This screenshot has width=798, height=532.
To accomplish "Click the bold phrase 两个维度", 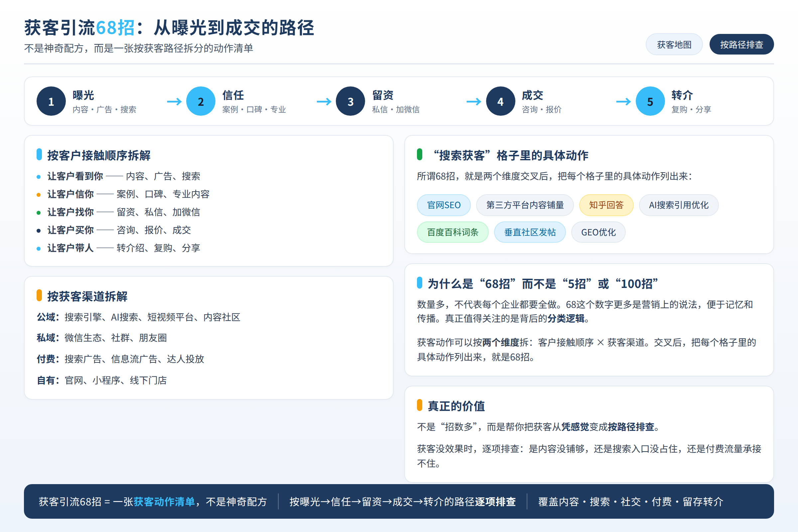I will 500,342.
